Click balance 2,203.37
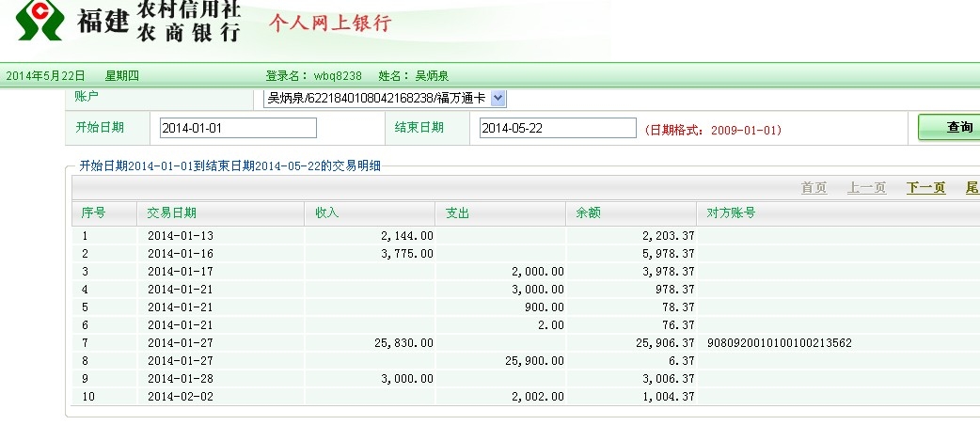Image resolution: width=980 pixels, height=425 pixels. tap(668, 236)
